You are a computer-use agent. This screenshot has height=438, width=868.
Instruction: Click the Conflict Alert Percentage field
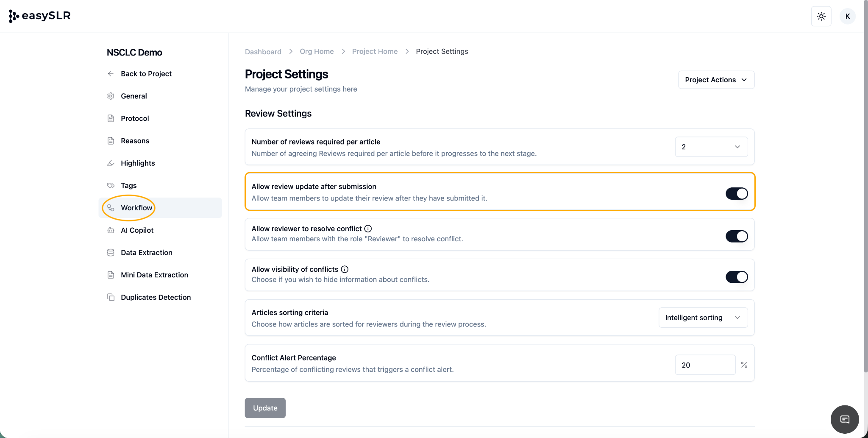coord(705,365)
